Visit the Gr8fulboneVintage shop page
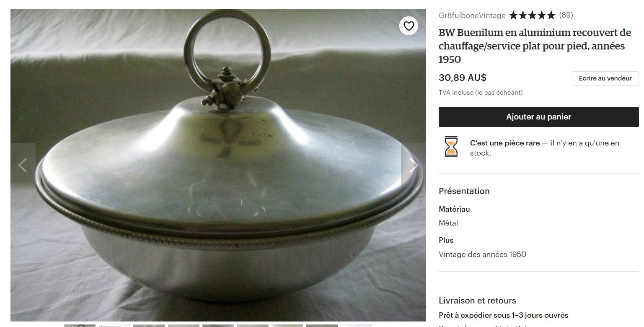 [472, 16]
